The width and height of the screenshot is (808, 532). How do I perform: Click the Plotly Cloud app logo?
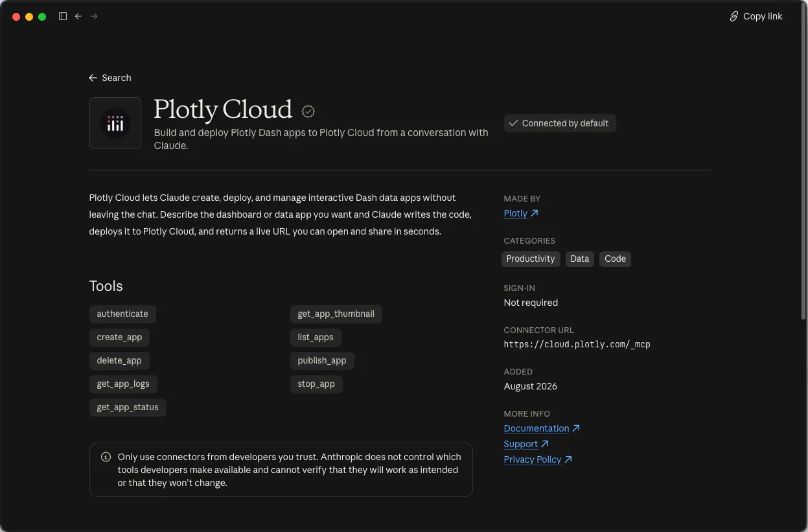coord(115,123)
